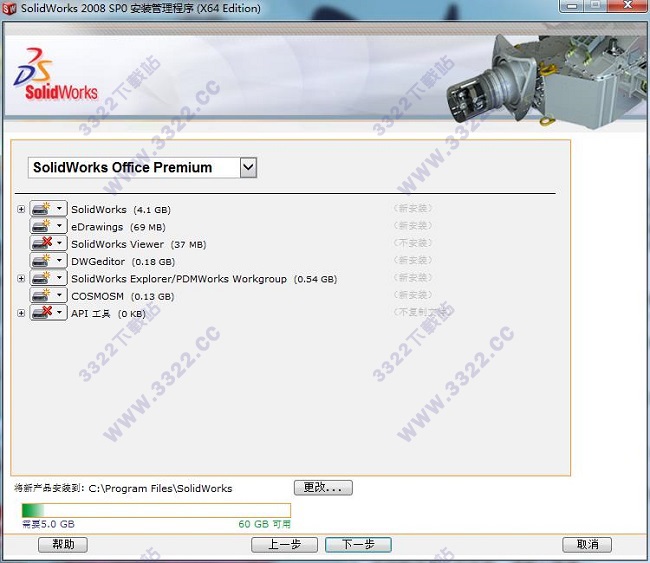Click the 60 GB 可用 available space text
Image resolution: width=650 pixels, height=563 pixels.
(264, 524)
